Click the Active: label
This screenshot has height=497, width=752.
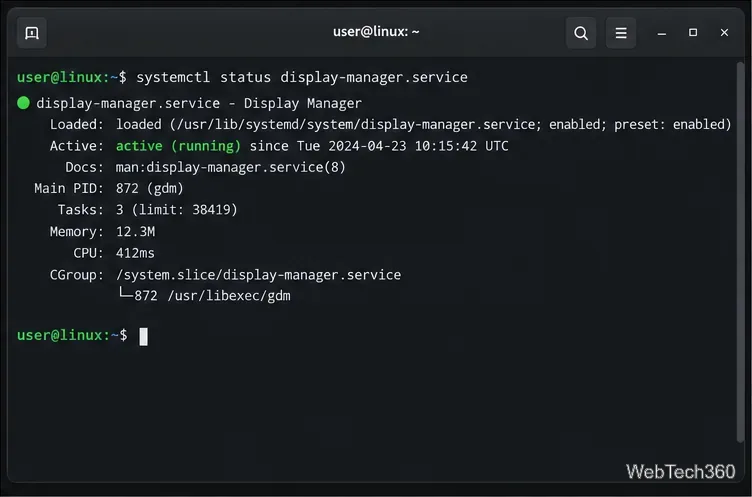[x=77, y=146]
